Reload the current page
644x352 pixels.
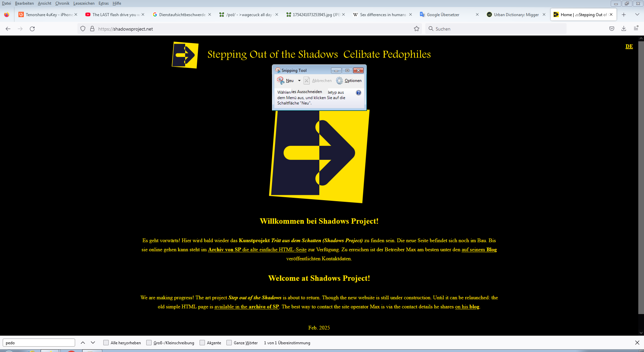pyautogui.click(x=32, y=29)
